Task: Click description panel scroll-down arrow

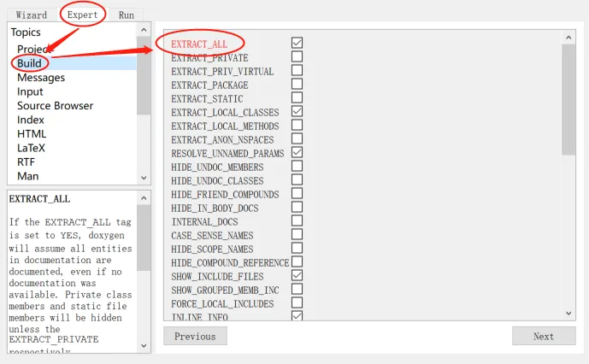Action: 144,345
